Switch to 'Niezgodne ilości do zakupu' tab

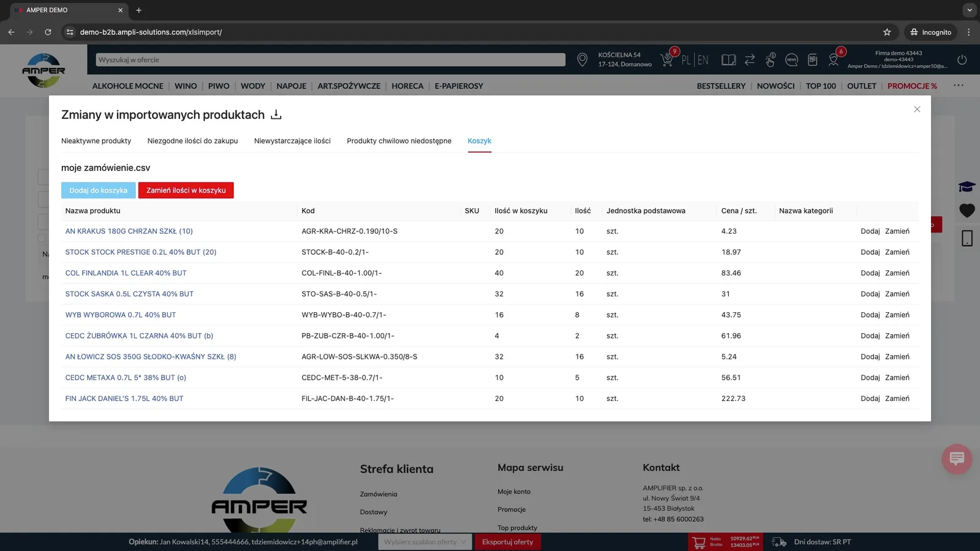coord(192,141)
